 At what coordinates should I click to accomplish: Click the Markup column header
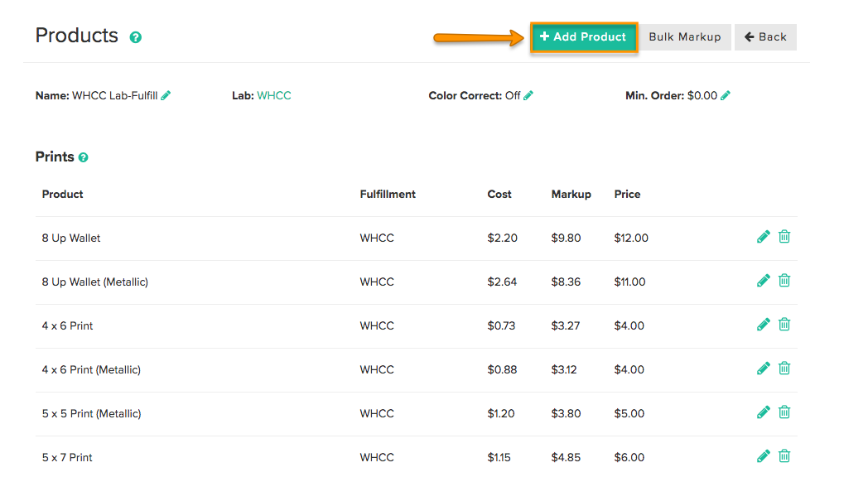pos(571,195)
